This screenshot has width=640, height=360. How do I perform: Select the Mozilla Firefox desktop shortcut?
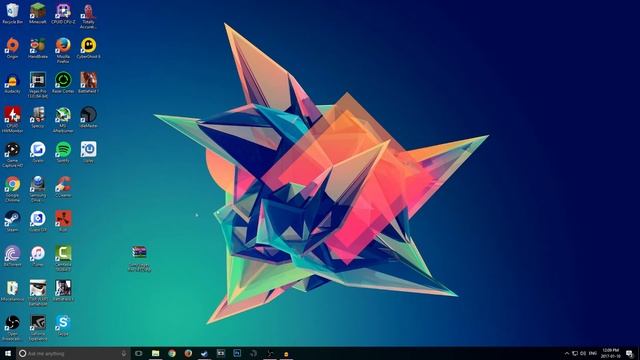pos(63,51)
